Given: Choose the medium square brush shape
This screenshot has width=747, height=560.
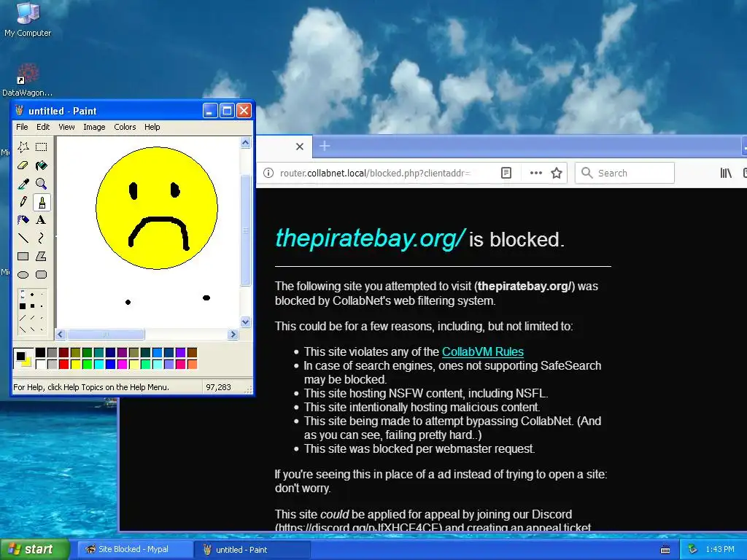Looking at the screenshot, I should [32, 306].
